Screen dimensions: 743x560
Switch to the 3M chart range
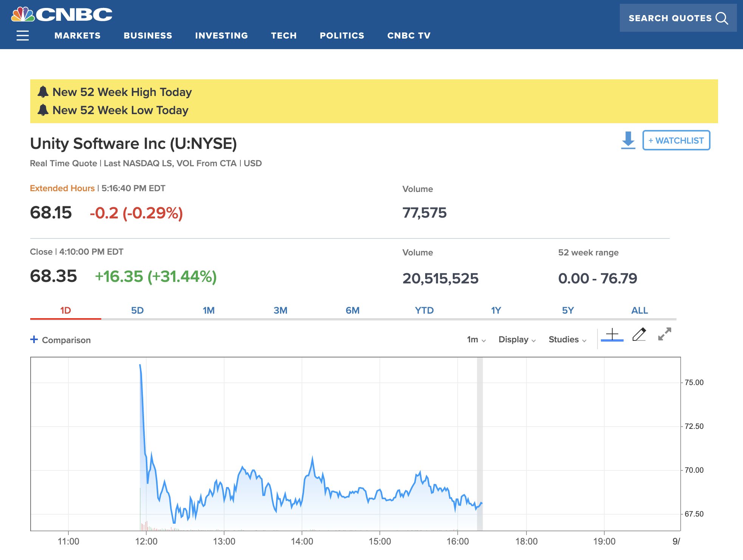pyautogui.click(x=280, y=311)
